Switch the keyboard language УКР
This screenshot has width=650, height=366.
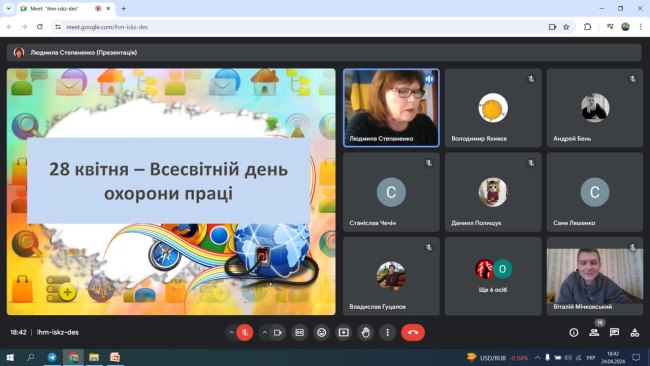tap(591, 357)
